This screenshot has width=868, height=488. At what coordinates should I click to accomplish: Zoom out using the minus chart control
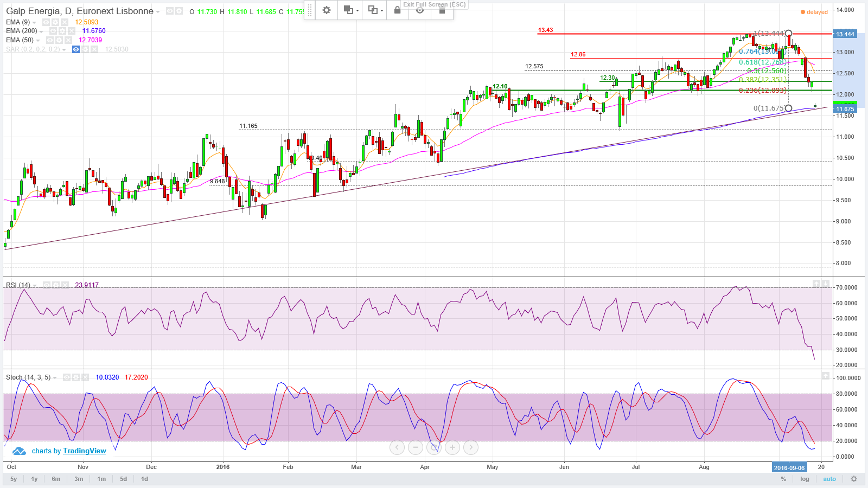click(x=416, y=447)
